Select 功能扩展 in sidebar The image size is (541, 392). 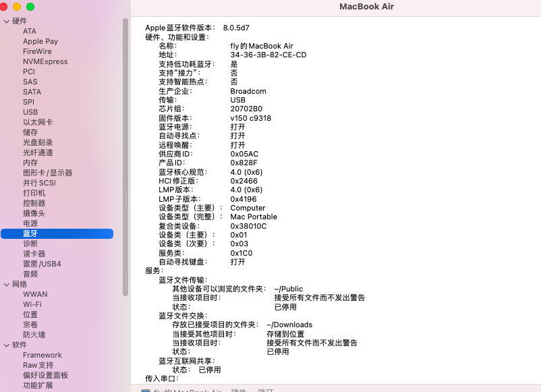(38, 385)
